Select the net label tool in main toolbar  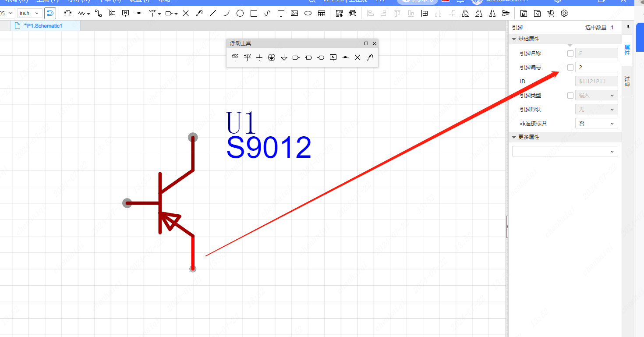pos(126,13)
